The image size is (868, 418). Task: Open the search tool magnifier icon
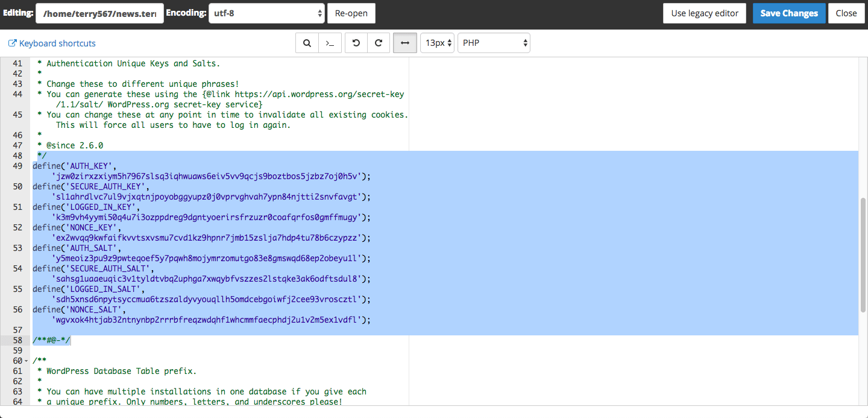point(307,43)
